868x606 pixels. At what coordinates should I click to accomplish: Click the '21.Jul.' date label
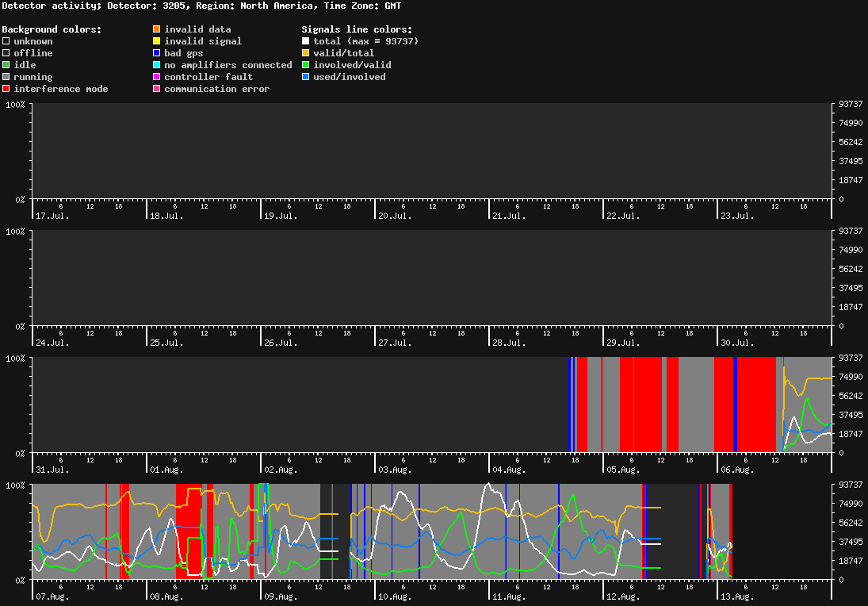pos(509,216)
